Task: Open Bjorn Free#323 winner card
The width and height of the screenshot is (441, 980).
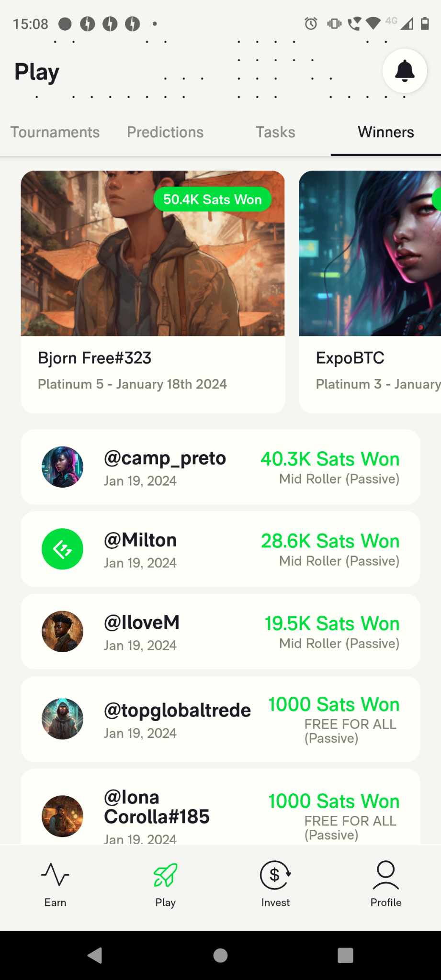Action: (x=153, y=292)
